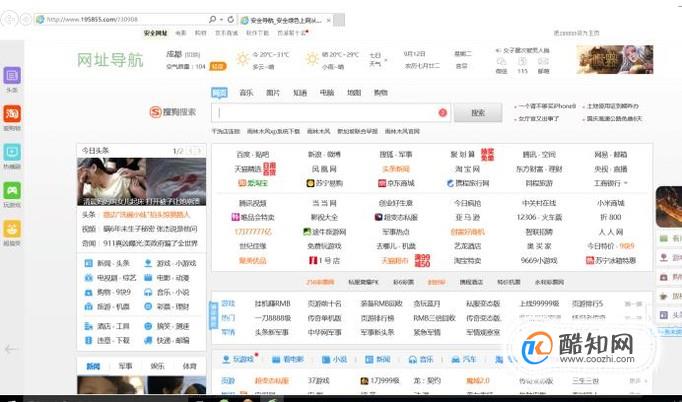Open the 当当网 link
Screen dimensions: 682x402
point(324,203)
